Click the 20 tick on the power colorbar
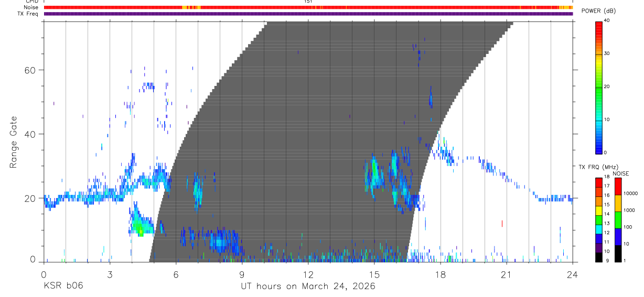Image resolution: width=644 pixels, height=297 pixels. [608, 87]
